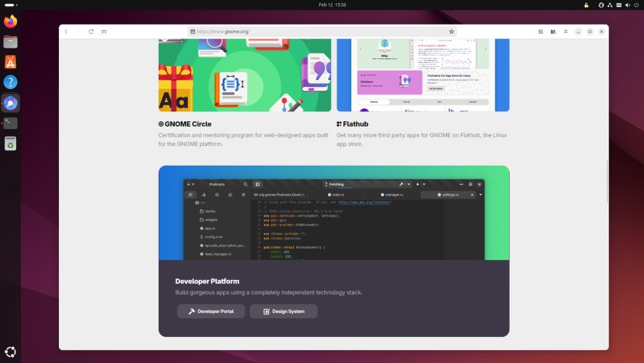The image size is (644, 363).
Task: Click the gnome.org address bar
Action: pyautogui.click(x=322, y=31)
